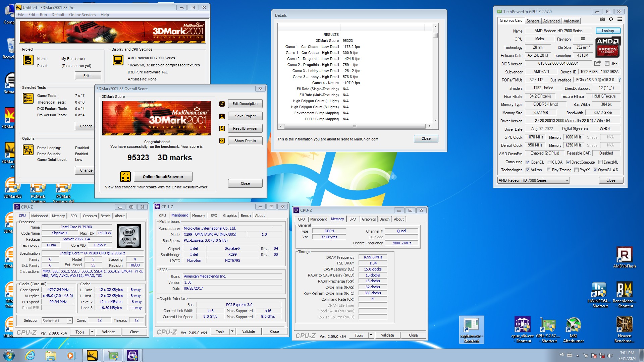Screen dimensions: 644x362
Task: Open the Action Center flag tray icon
Action: click(594, 356)
